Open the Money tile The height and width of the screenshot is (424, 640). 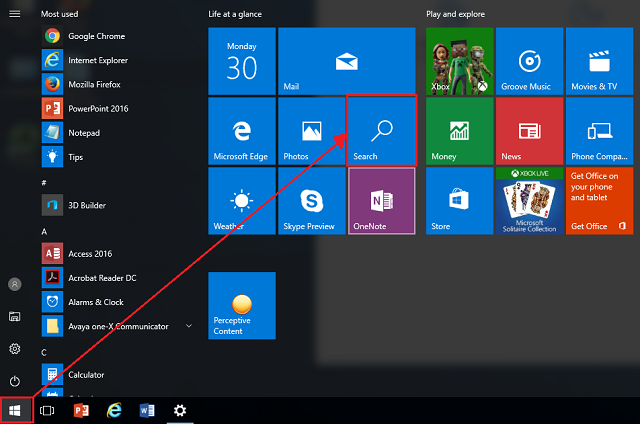tap(460, 131)
